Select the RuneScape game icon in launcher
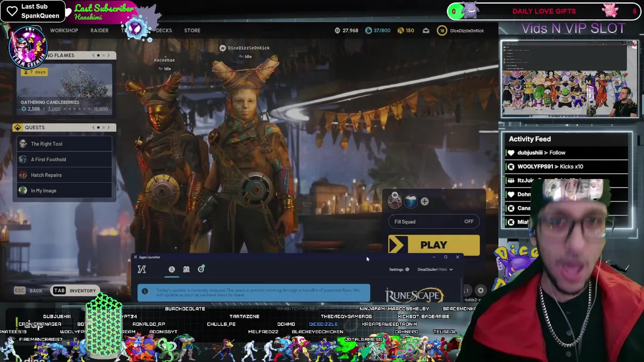 click(x=172, y=269)
